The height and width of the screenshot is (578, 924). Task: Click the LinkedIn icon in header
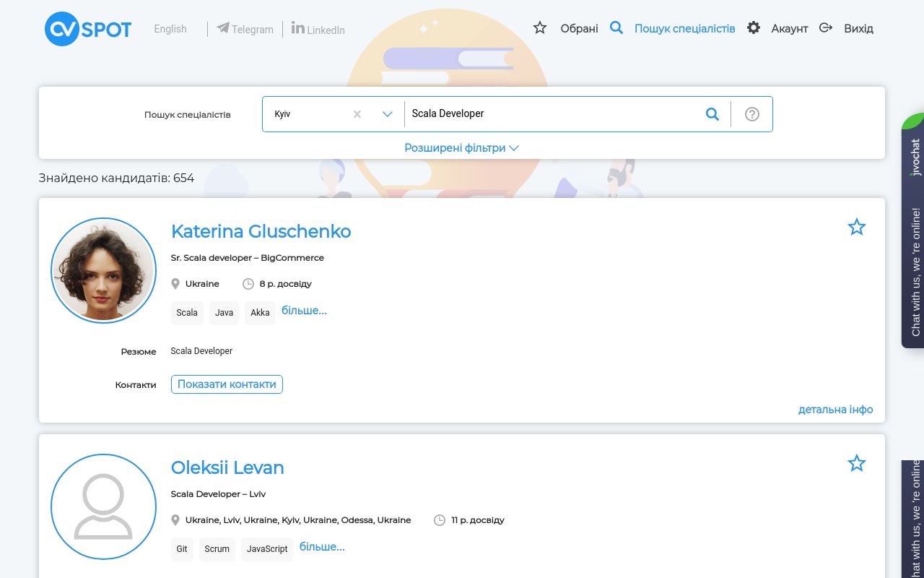tap(297, 27)
